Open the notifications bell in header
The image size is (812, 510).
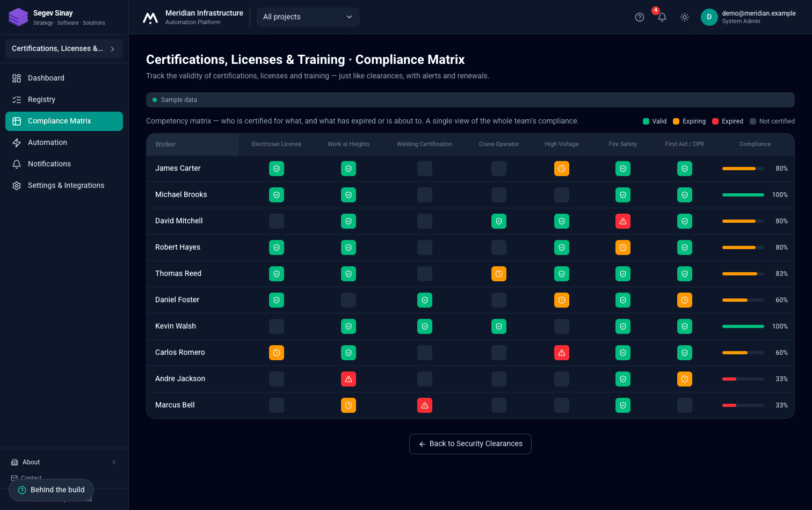click(662, 17)
